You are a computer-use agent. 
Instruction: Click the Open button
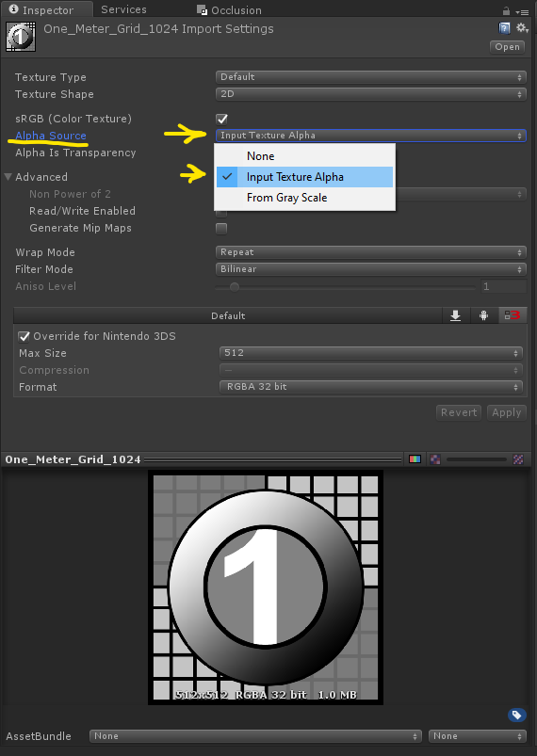pyautogui.click(x=507, y=47)
